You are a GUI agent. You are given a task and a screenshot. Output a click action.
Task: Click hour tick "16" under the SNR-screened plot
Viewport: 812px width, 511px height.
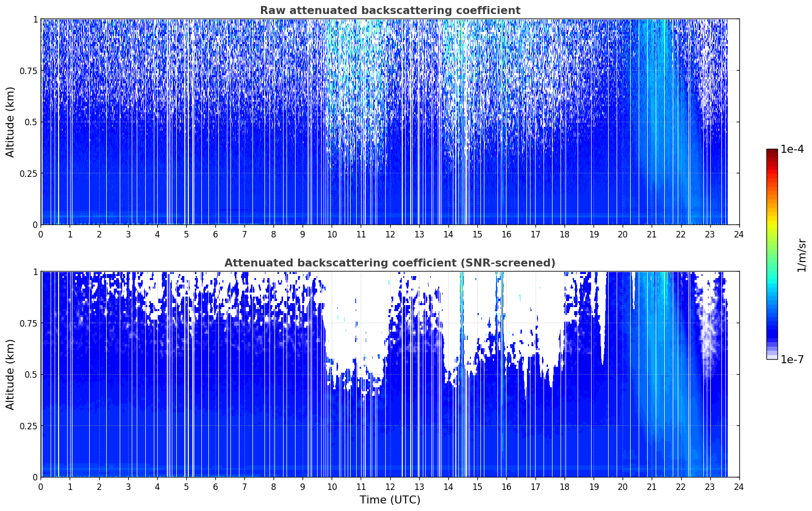click(x=506, y=486)
